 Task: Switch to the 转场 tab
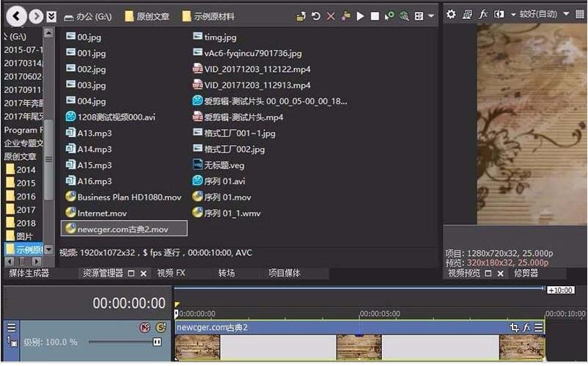[227, 273]
